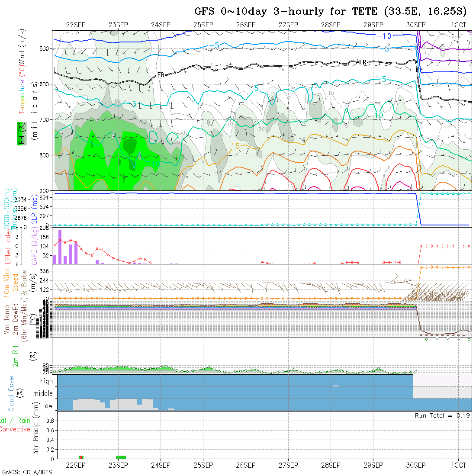The image size is (476, 476).
Task: Click the green precipitation bar at 23SEP
Action: point(121,457)
